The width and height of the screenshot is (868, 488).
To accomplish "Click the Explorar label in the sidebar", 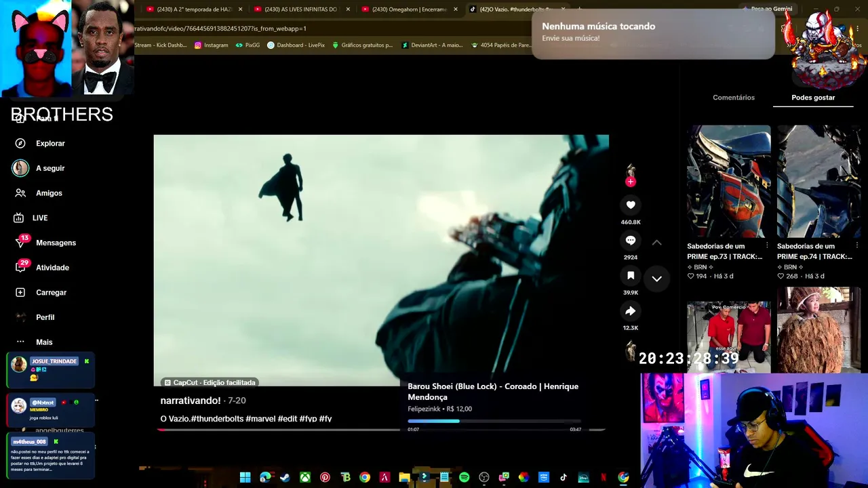I will point(50,144).
